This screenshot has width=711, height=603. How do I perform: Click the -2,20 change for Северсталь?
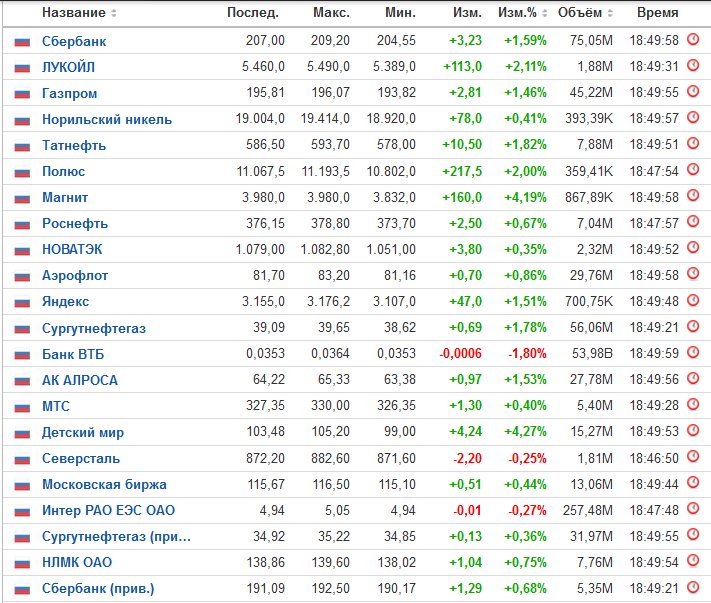click(x=467, y=458)
